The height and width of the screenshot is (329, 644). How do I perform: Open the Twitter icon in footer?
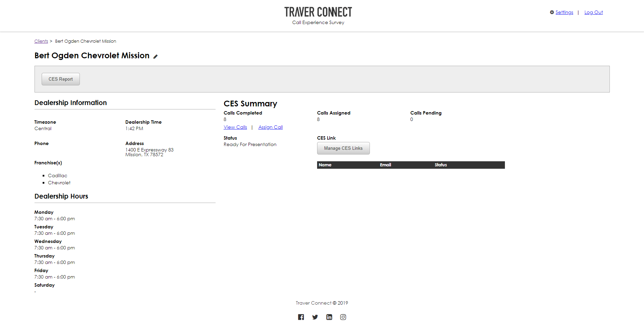tap(315, 317)
